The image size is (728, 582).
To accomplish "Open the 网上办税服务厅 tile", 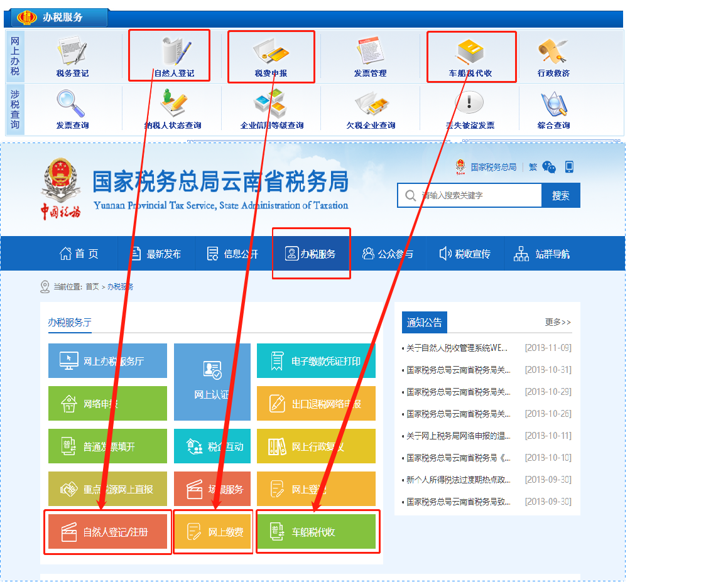I will click(x=107, y=360).
